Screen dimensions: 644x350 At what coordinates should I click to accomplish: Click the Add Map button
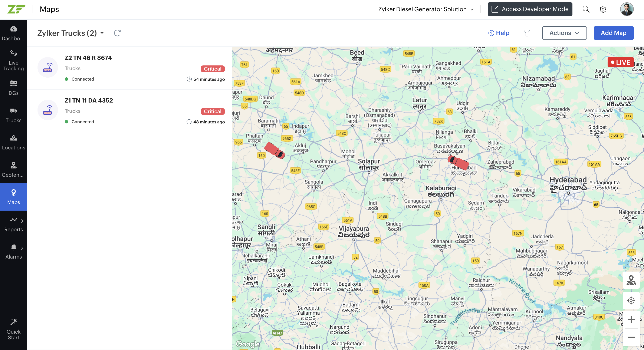point(614,33)
